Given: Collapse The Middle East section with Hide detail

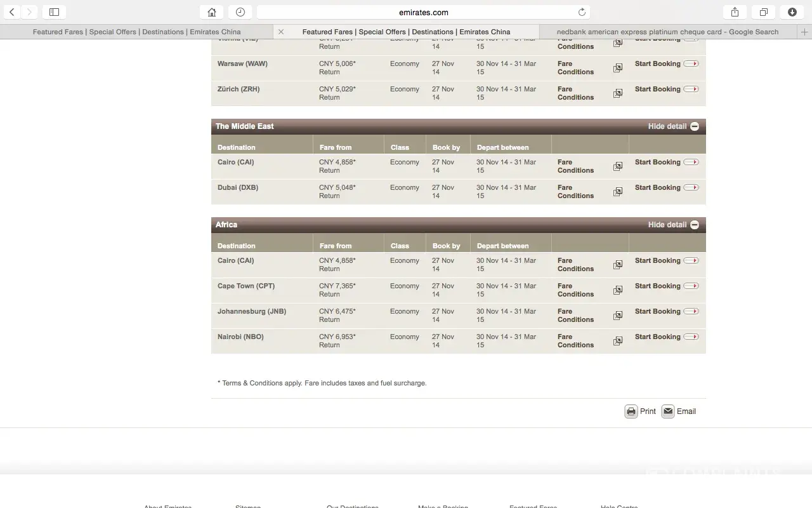Looking at the screenshot, I should tap(673, 126).
